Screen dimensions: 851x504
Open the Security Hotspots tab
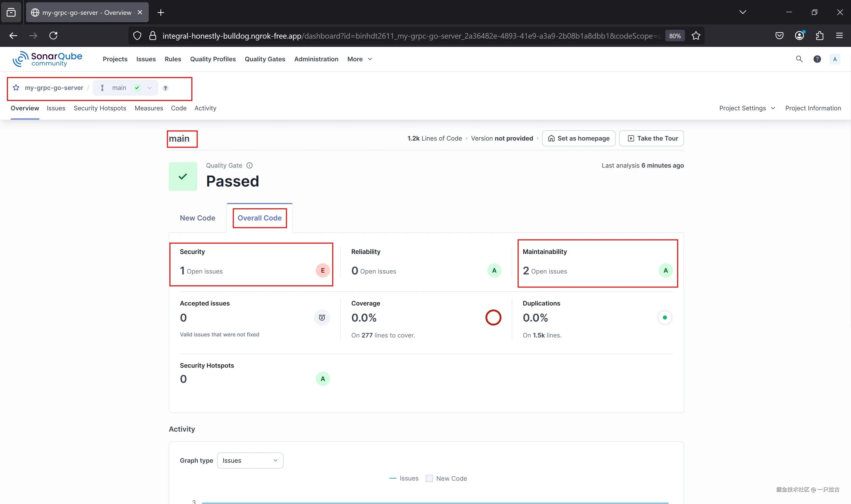(x=99, y=108)
